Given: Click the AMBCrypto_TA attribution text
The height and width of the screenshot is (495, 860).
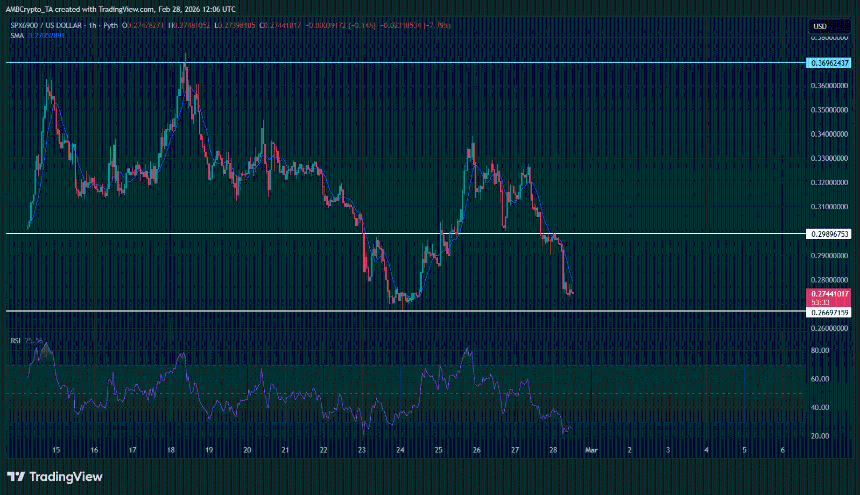Looking at the screenshot, I should [x=35, y=9].
